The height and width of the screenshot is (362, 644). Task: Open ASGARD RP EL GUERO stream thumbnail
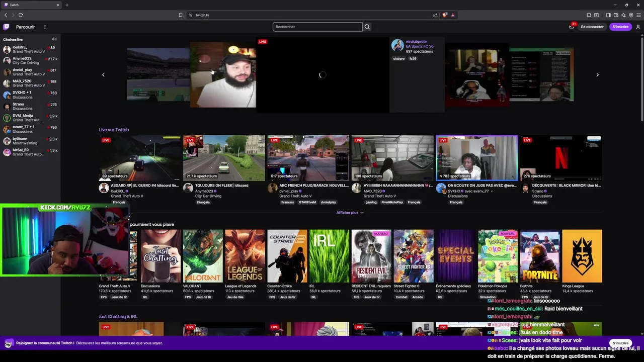(140, 158)
